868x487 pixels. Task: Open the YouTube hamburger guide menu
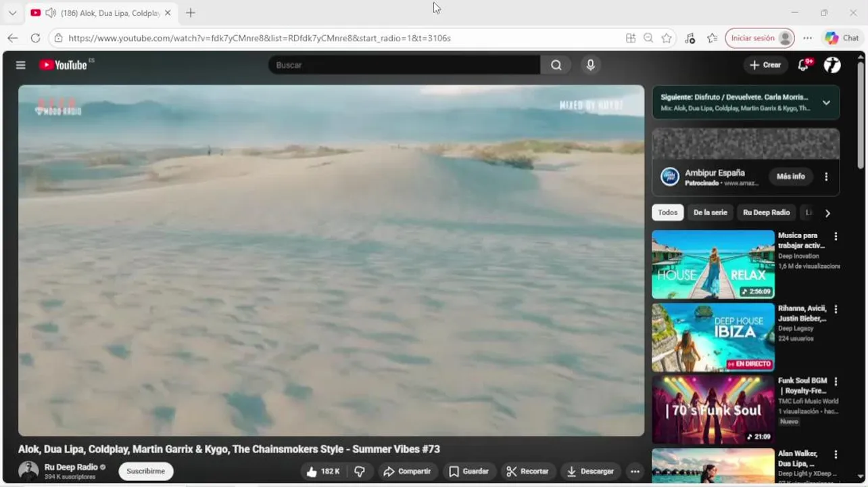pyautogui.click(x=21, y=65)
